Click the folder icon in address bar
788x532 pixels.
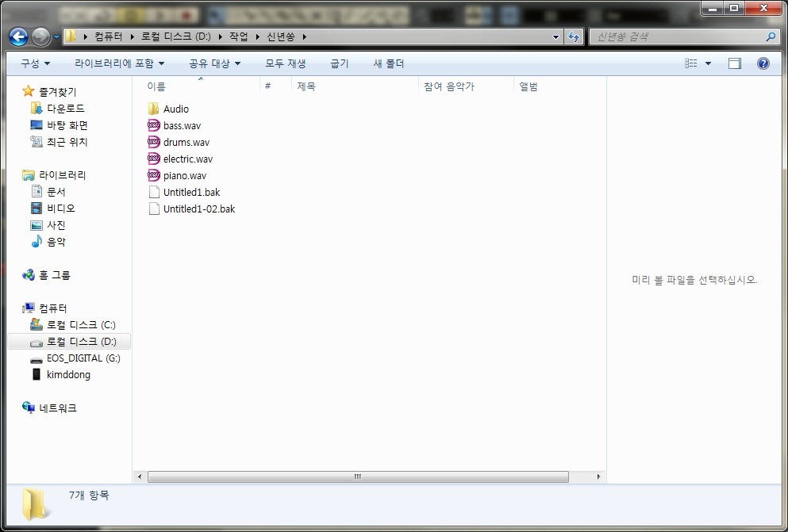click(x=71, y=36)
